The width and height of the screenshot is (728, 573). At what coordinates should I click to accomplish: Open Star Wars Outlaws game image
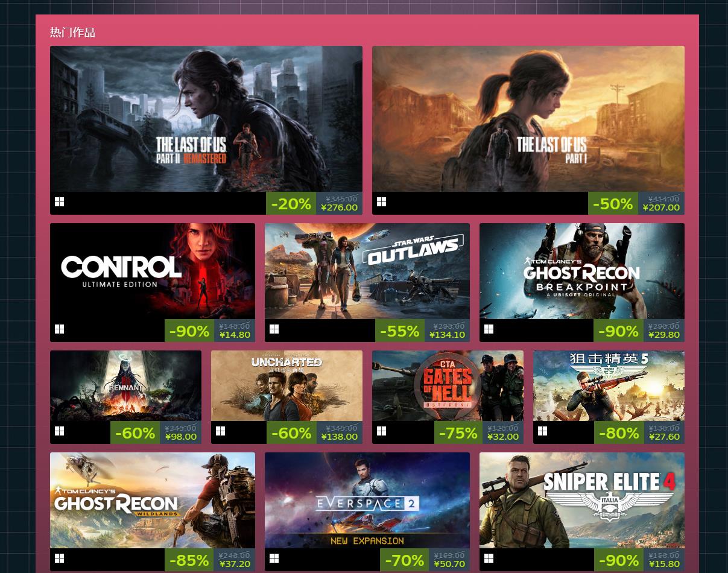point(367,271)
